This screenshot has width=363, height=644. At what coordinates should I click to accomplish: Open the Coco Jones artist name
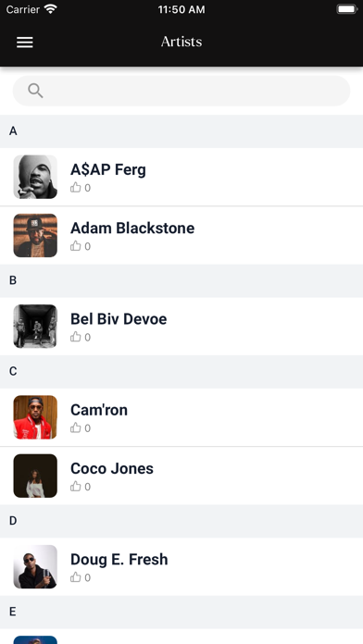pos(112,468)
